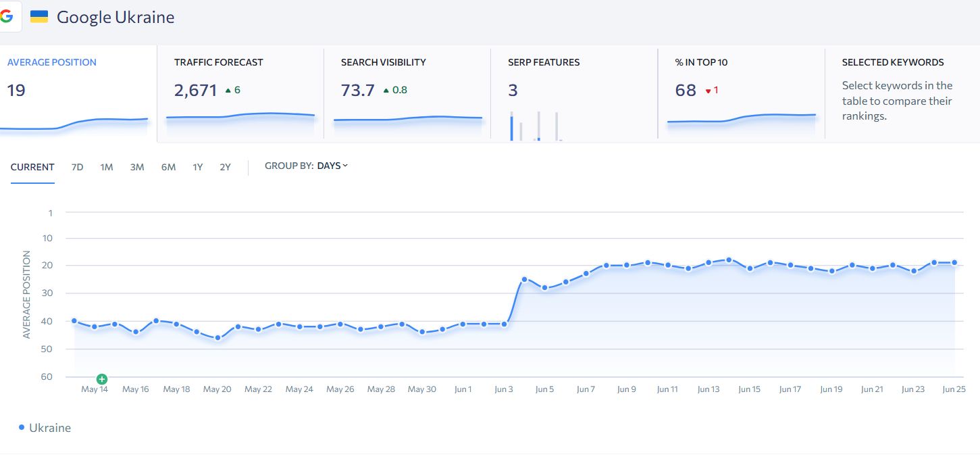Click the green plus marker near May 14

[x=102, y=379]
